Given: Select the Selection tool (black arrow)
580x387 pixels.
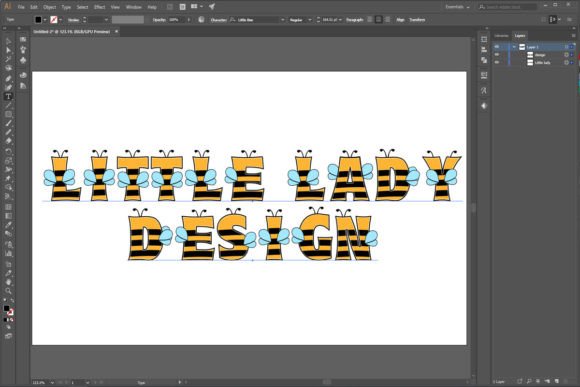Looking at the screenshot, I should click(8, 41).
